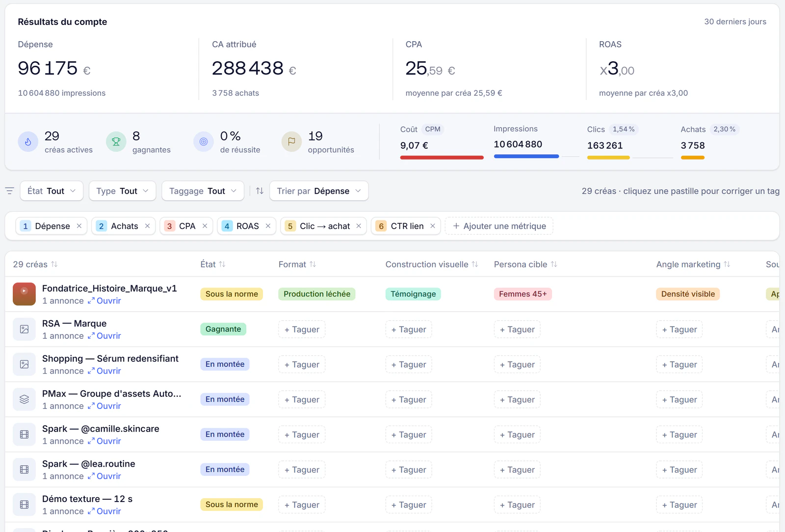Remove the Dépense metric chip

[79, 226]
